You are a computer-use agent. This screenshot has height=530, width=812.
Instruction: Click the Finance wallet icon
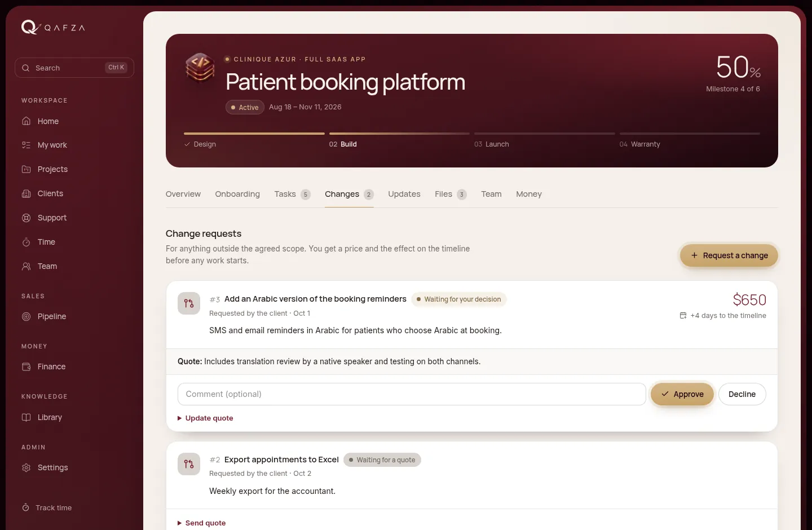pyautogui.click(x=26, y=366)
